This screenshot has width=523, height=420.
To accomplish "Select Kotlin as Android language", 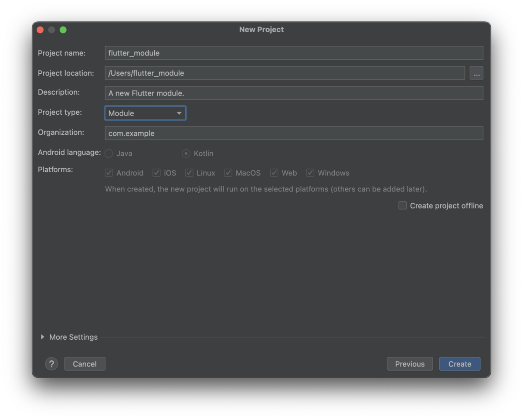I will [186, 154].
